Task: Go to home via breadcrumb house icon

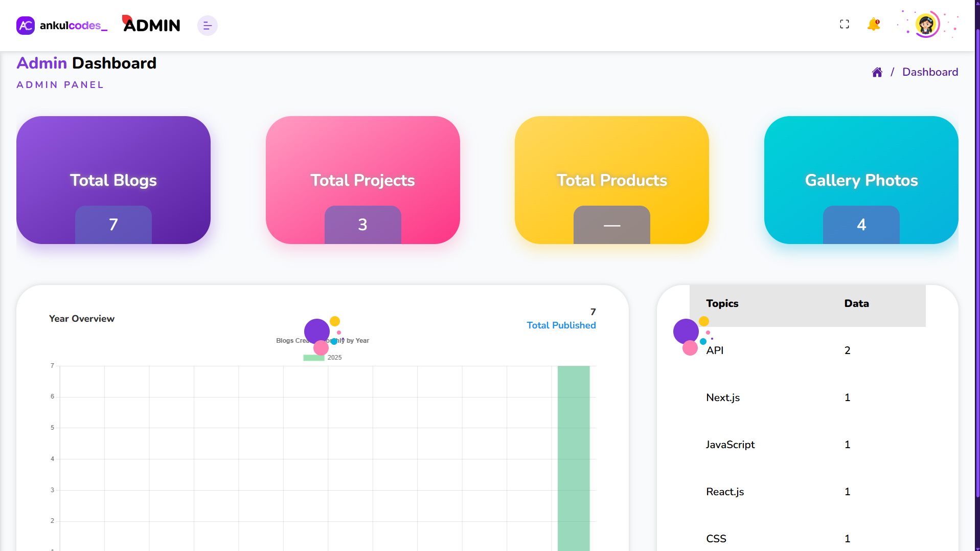Action: pyautogui.click(x=877, y=72)
